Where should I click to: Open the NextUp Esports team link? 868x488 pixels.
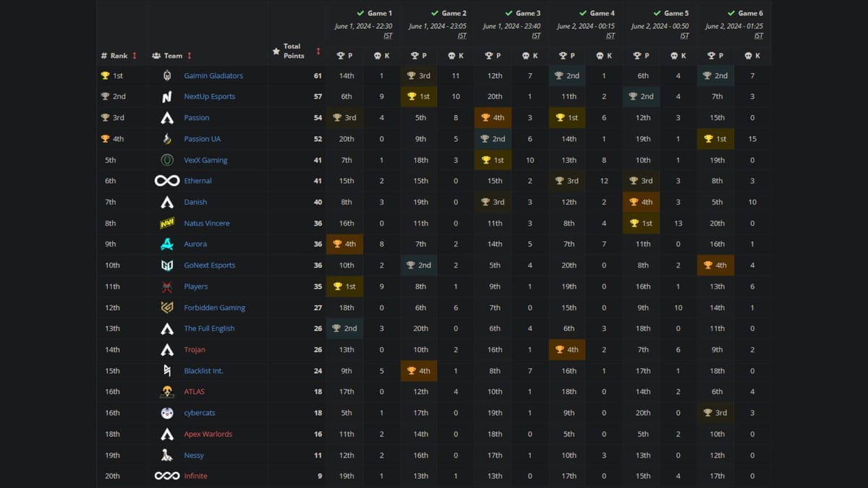click(x=210, y=96)
